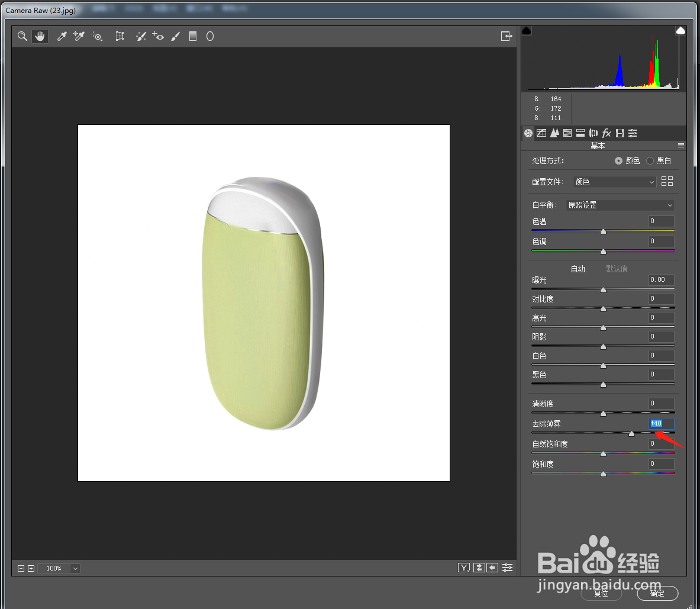Select the Targeted Adjustment tool
The image size is (700, 609).
tap(96, 36)
